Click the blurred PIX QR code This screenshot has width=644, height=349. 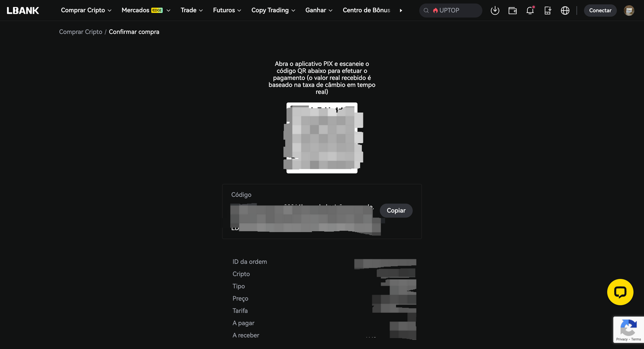(322, 138)
